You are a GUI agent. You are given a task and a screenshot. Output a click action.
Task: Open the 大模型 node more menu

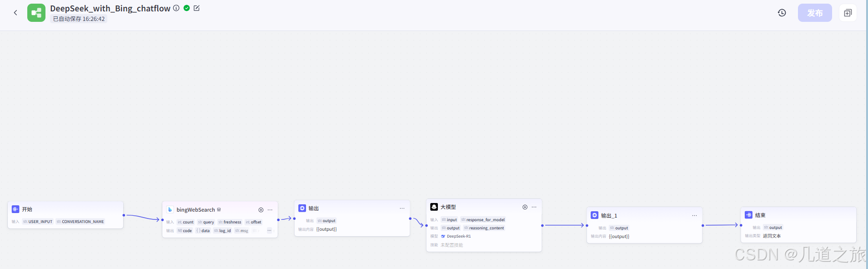coord(534,207)
